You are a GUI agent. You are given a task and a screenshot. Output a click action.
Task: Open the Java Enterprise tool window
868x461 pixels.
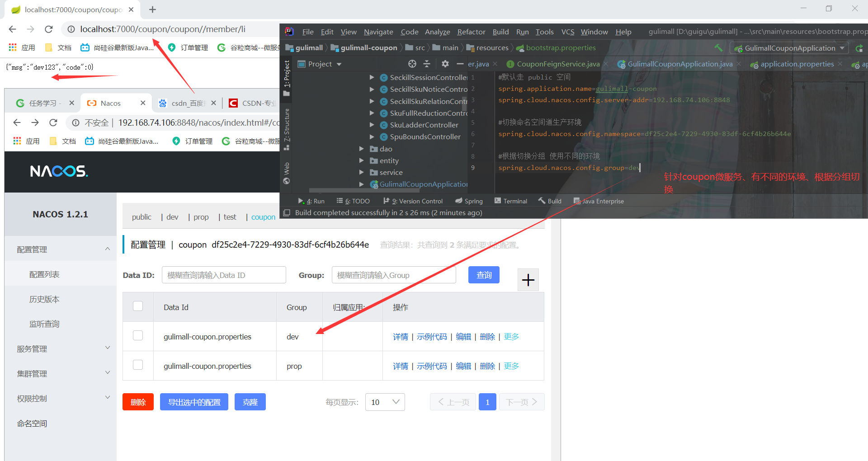click(599, 201)
